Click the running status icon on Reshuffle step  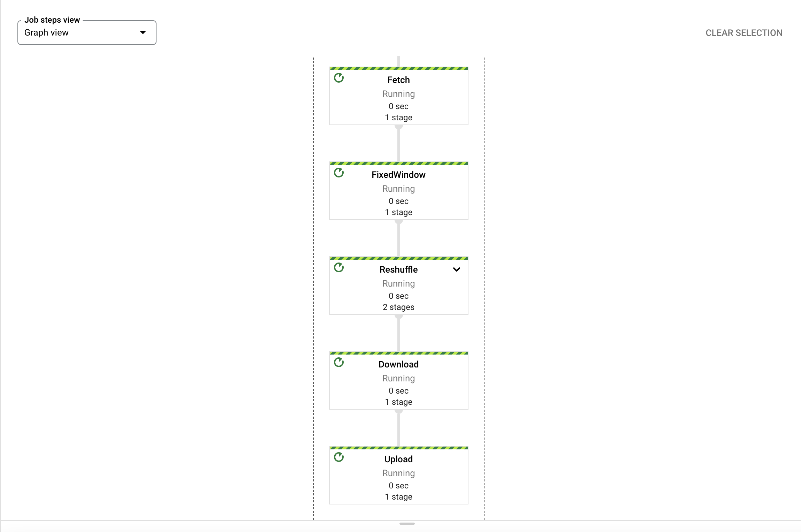coord(339,267)
